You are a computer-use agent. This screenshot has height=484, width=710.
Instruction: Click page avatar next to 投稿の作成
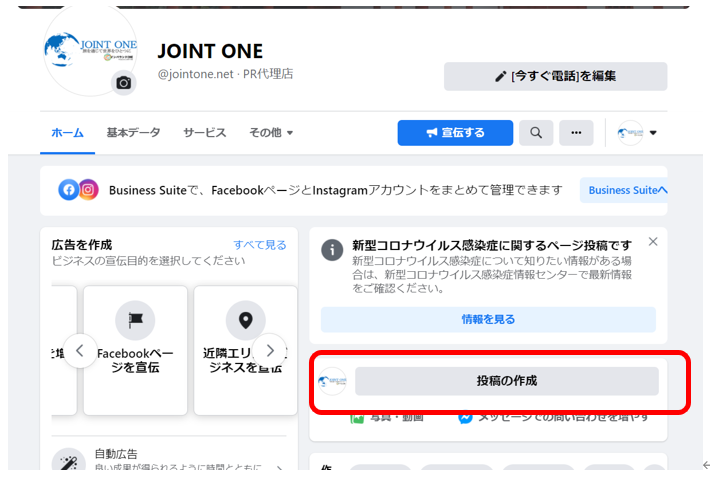(x=332, y=381)
